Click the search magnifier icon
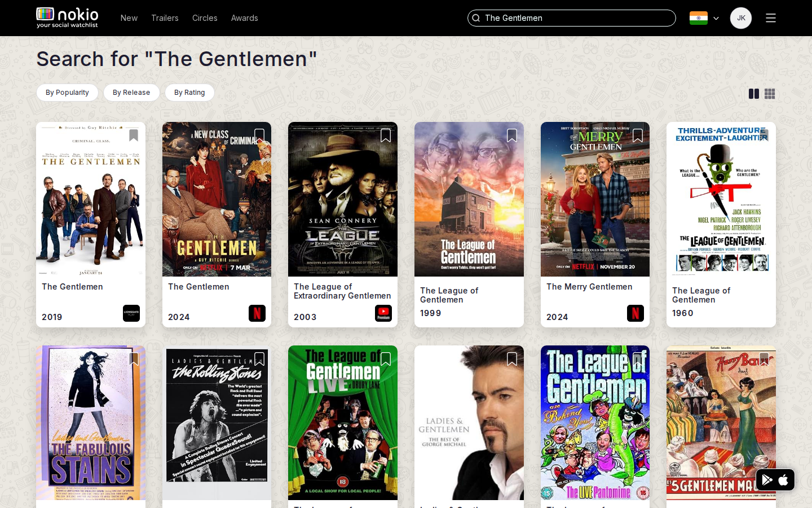812x508 pixels. coord(476,18)
